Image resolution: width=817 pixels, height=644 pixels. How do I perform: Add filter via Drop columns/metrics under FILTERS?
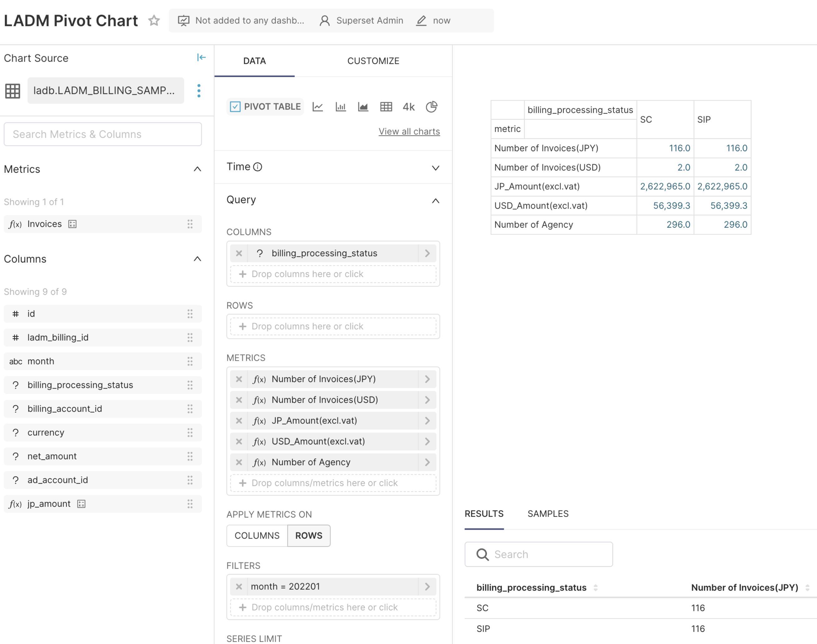click(333, 607)
